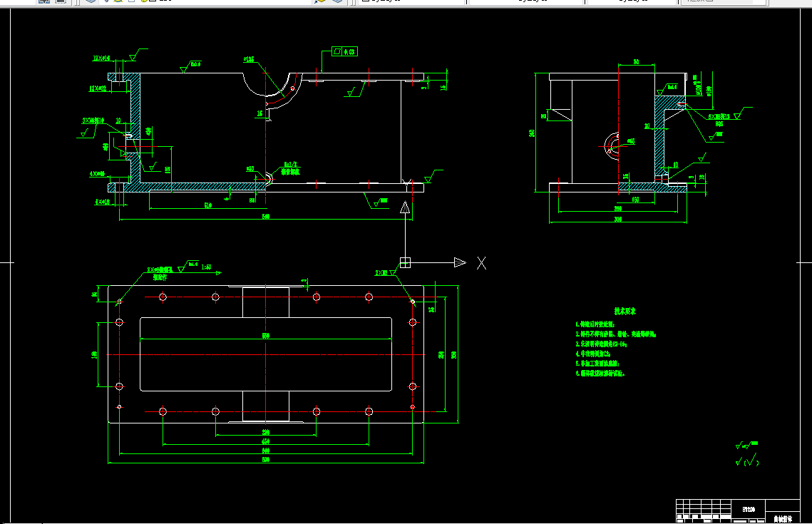The height and width of the screenshot is (524, 812).
Task: Select the technical requirements heading text
Action: click(625, 311)
